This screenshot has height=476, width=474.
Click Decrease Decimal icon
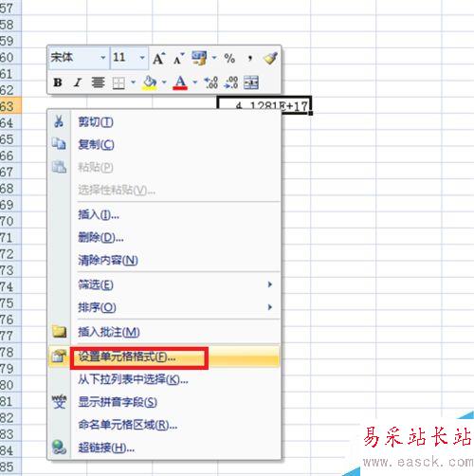click(231, 82)
